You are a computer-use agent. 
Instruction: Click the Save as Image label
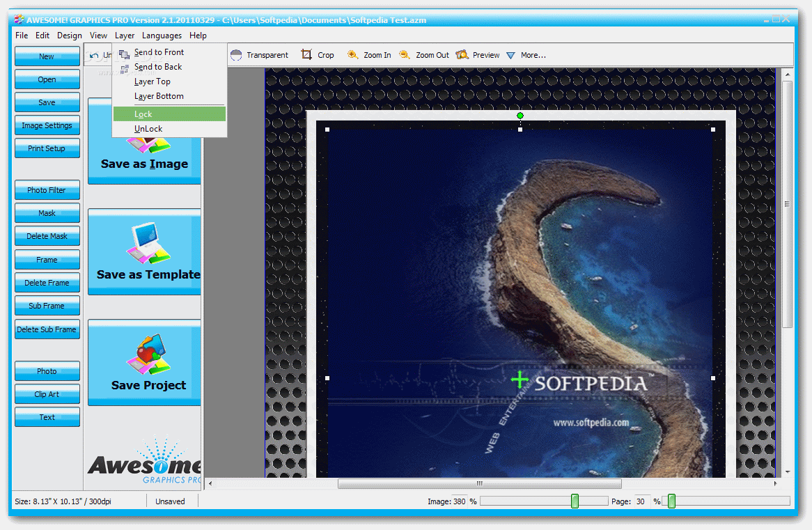point(144,164)
